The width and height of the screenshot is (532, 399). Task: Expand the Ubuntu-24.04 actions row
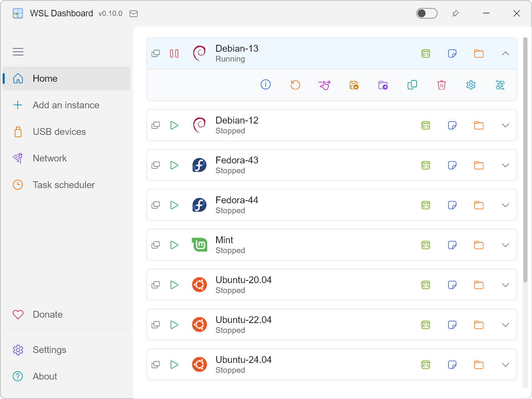(505, 365)
